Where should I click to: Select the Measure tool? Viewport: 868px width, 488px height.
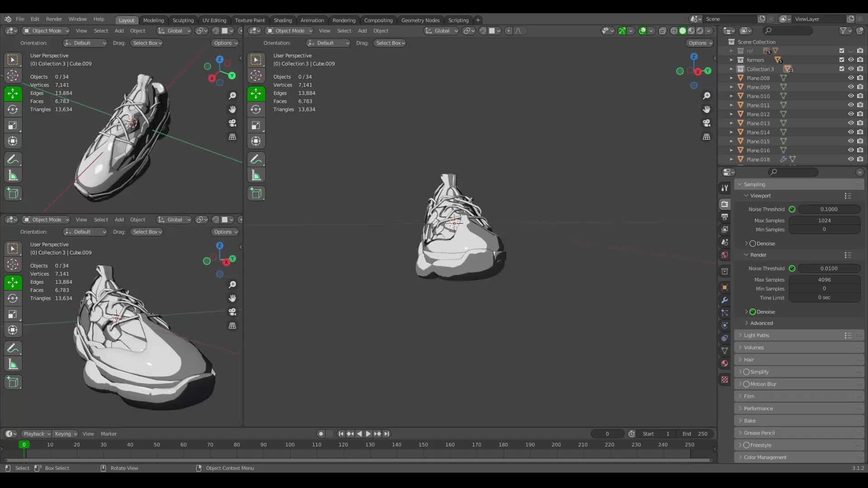pos(13,175)
